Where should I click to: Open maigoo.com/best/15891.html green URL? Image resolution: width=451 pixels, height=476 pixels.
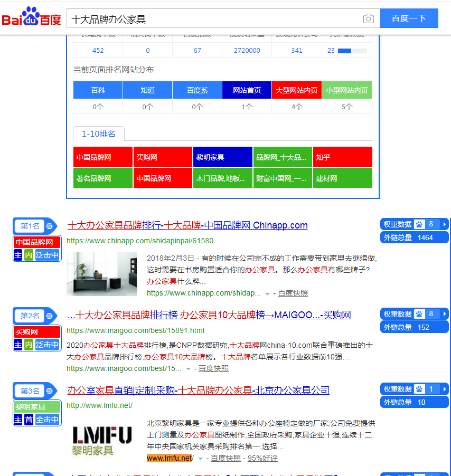tap(135, 330)
